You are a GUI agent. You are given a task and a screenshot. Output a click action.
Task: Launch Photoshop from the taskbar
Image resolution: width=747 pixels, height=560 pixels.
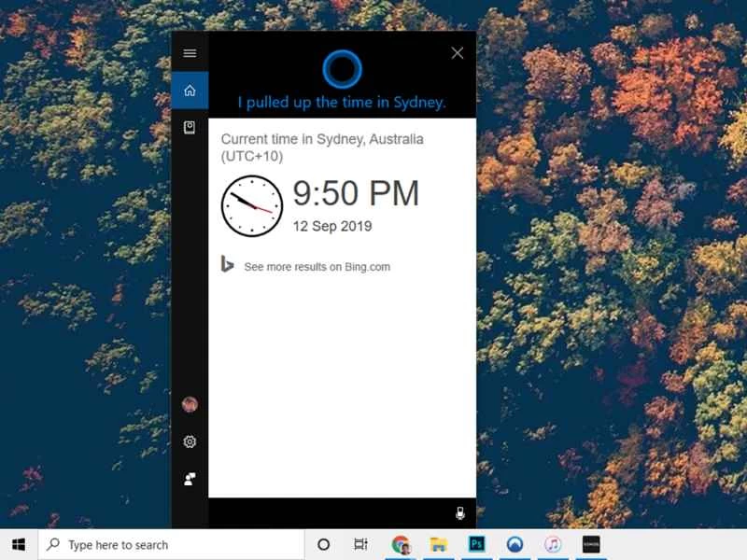click(474, 544)
